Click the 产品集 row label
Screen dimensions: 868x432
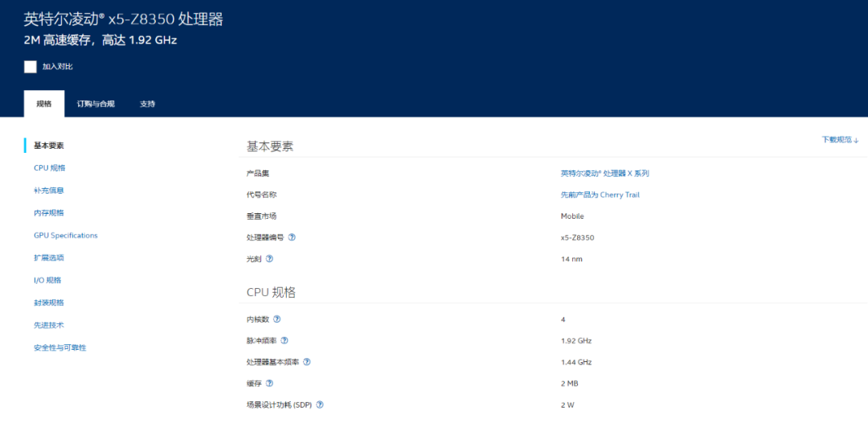(x=258, y=173)
